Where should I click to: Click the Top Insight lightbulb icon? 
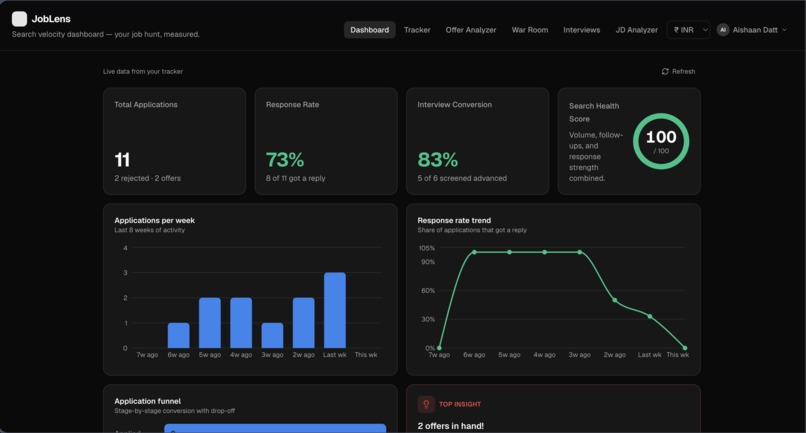tap(426, 404)
